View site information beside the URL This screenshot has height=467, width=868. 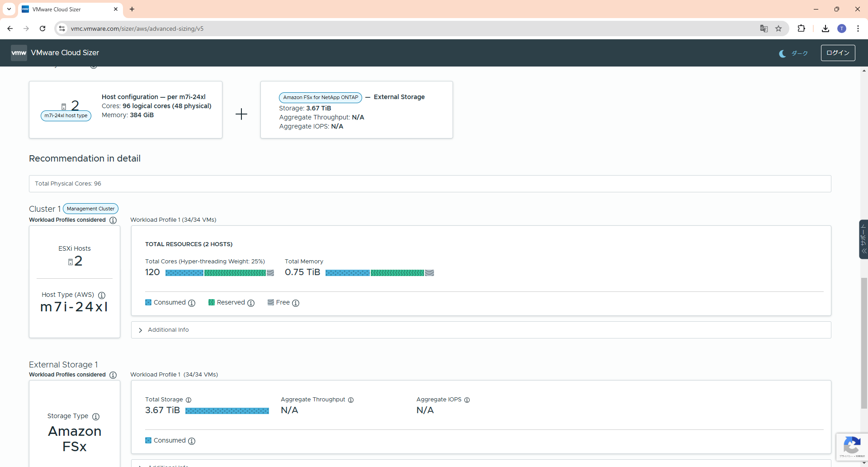(62, 29)
